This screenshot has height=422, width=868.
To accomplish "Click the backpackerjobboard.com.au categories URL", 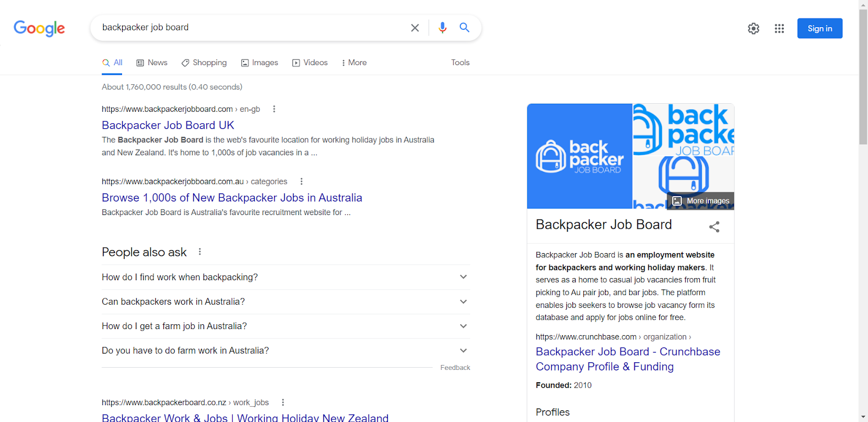I will [x=195, y=181].
